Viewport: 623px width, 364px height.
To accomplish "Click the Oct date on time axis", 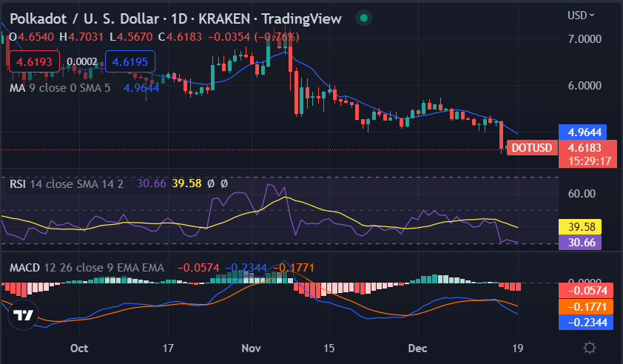I will click(79, 348).
